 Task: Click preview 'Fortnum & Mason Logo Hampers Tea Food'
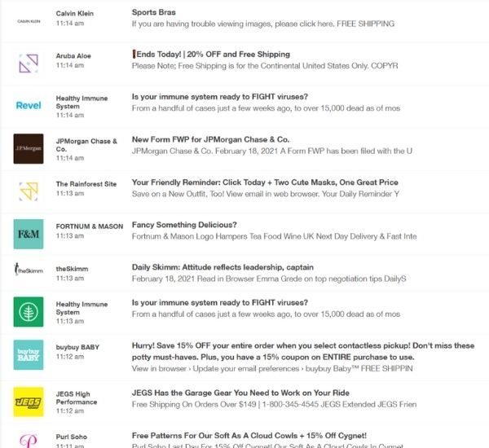[x=274, y=236]
